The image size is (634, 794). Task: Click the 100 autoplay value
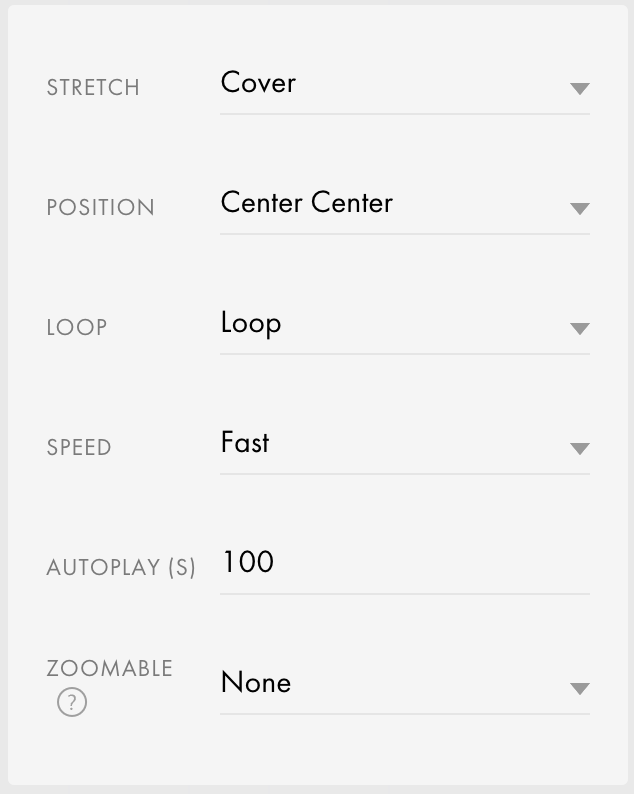coord(249,562)
